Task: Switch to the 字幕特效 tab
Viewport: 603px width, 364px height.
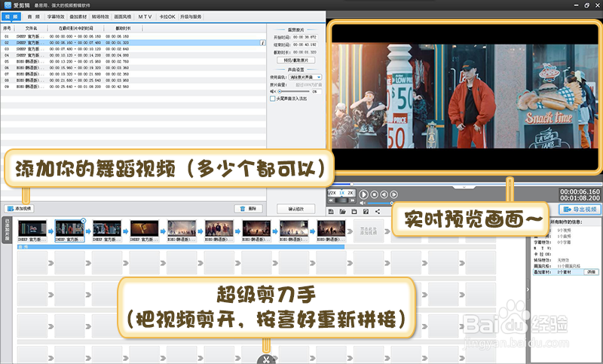Action: tap(56, 17)
